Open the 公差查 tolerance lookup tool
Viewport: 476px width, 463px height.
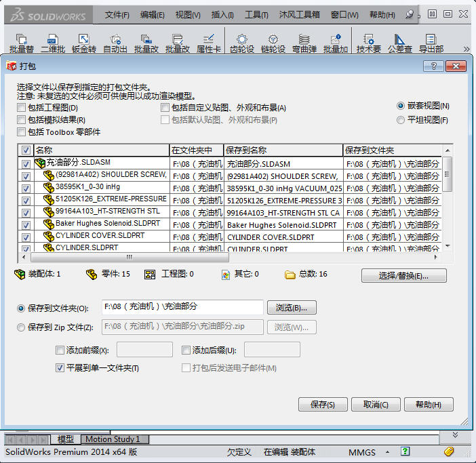(x=399, y=43)
